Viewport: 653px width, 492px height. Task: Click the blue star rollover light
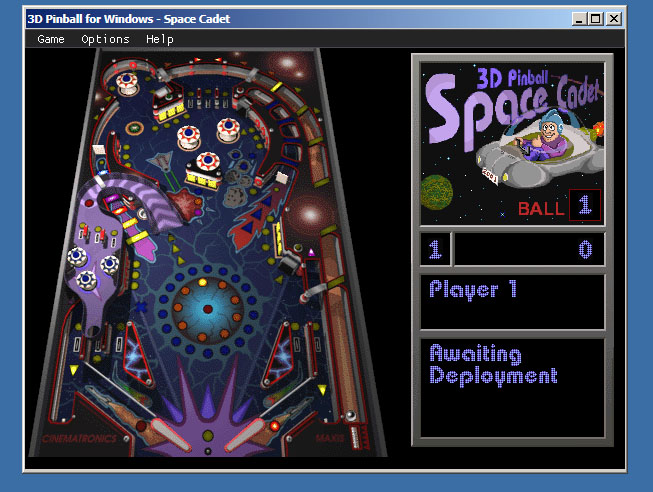point(142,307)
